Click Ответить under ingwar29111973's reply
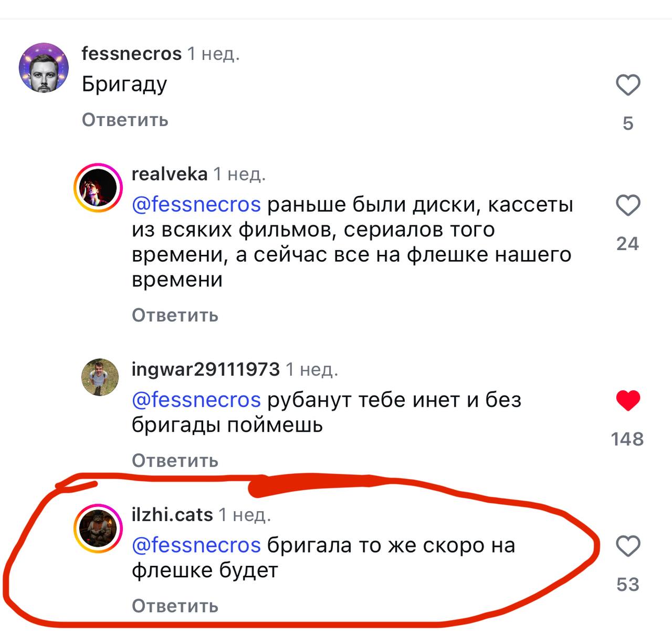Viewport: 672px width, 643px height. tap(175, 461)
